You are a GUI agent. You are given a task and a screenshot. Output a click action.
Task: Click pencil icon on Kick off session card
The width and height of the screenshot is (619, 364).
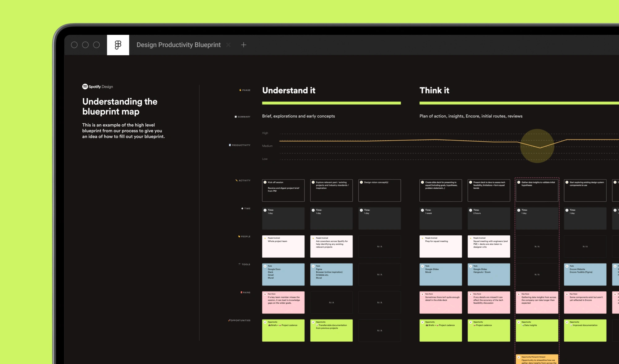(x=265, y=182)
